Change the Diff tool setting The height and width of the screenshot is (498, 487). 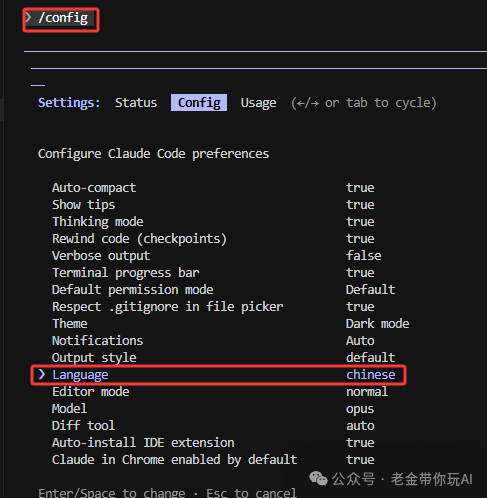pyautogui.click(x=213, y=426)
